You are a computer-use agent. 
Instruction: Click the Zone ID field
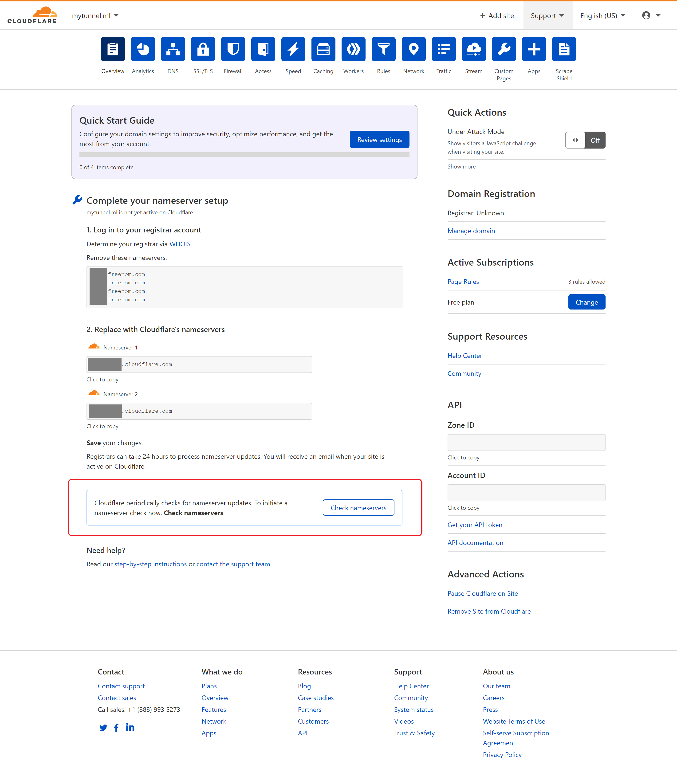pyautogui.click(x=526, y=443)
